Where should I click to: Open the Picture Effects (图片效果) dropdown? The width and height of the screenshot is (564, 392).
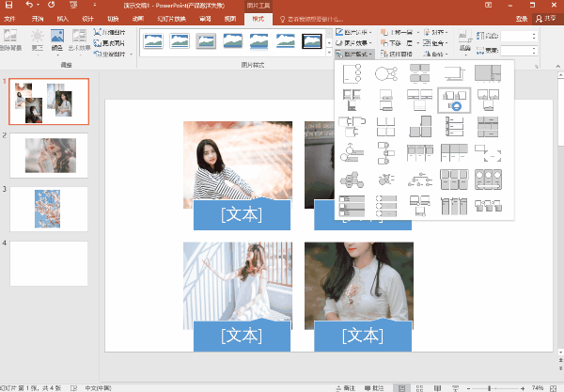[x=354, y=43]
